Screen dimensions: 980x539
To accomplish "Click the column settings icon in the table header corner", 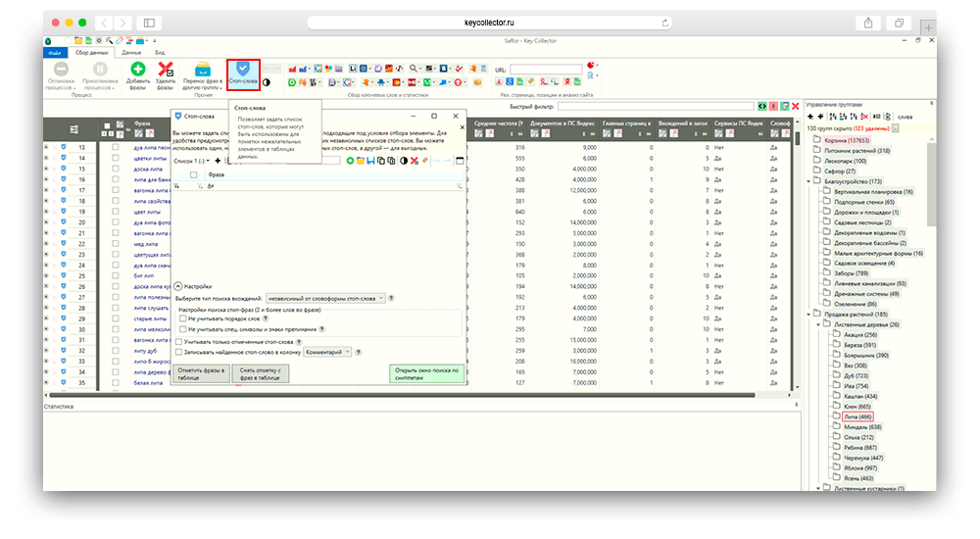I will coord(73,129).
